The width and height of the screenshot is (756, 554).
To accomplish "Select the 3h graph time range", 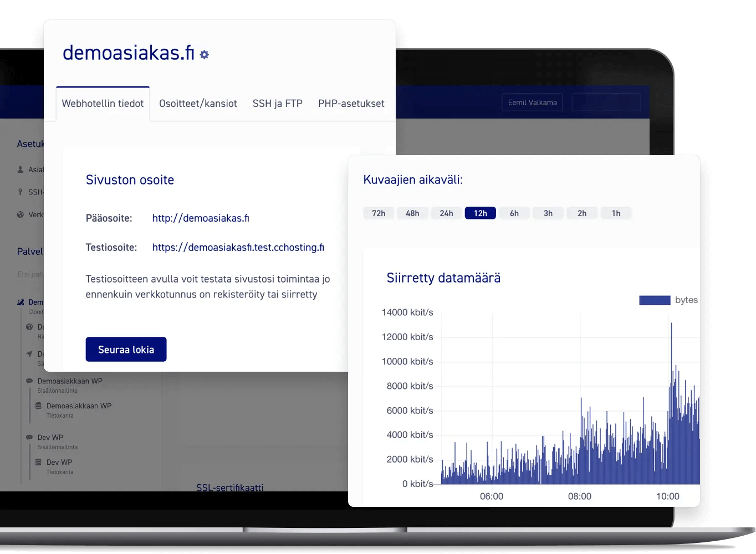I will (x=548, y=213).
